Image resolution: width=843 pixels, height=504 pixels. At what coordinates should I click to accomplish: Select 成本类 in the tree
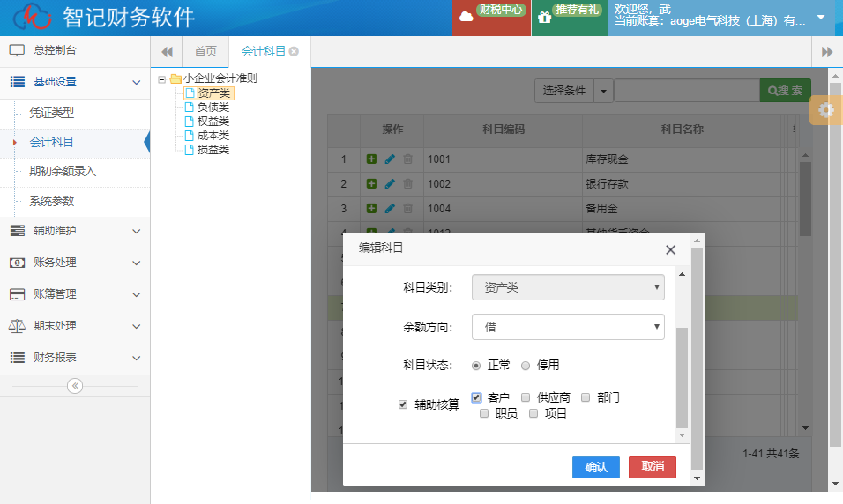pos(213,136)
